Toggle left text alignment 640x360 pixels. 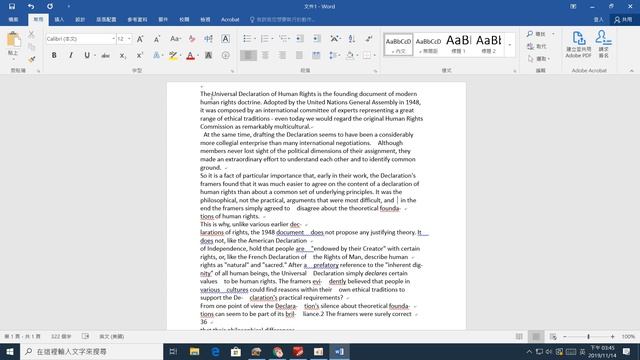pos(248,55)
